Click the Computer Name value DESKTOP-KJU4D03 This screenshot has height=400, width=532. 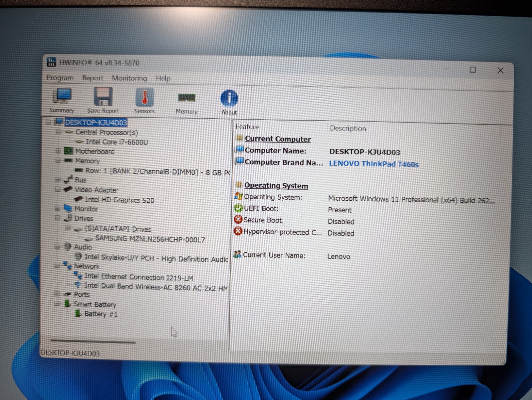pos(365,152)
